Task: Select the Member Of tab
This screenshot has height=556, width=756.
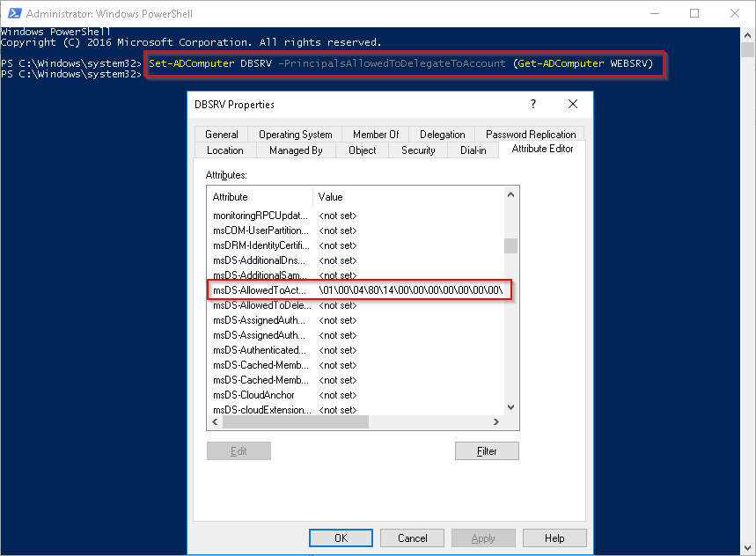Action: pos(376,135)
